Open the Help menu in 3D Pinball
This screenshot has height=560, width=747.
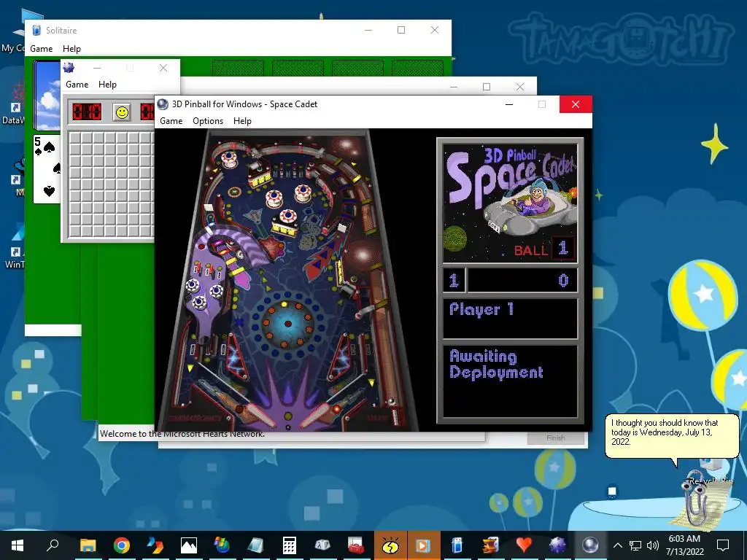coord(242,121)
